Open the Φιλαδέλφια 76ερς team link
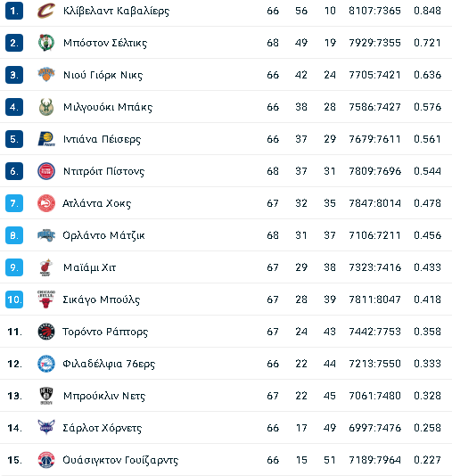Screen dimensions: 452x476 (x=109, y=364)
